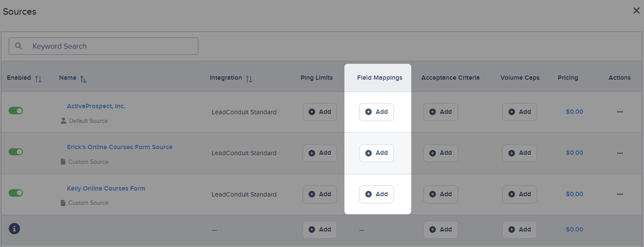The width and height of the screenshot is (644, 247).
Task: Open actions menu for Erick's Online Courses
Action: pyautogui.click(x=620, y=153)
